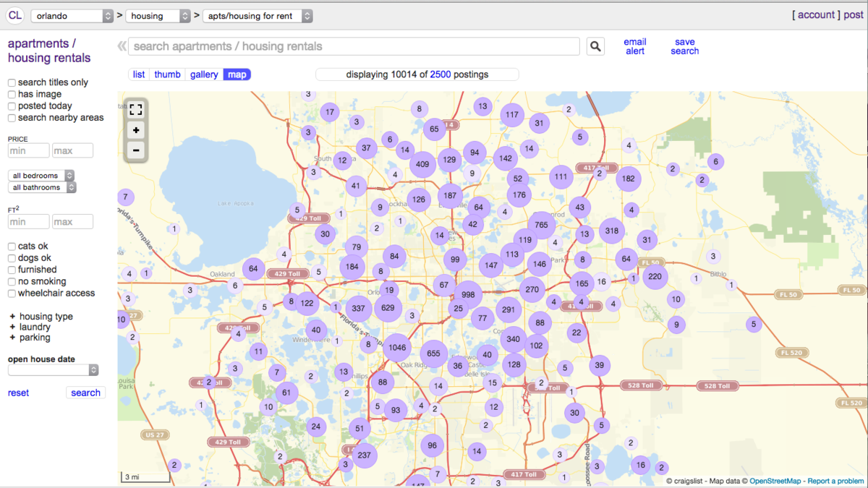868x488 pixels.
Task: Click the save search link
Action: [x=684, y=46]
